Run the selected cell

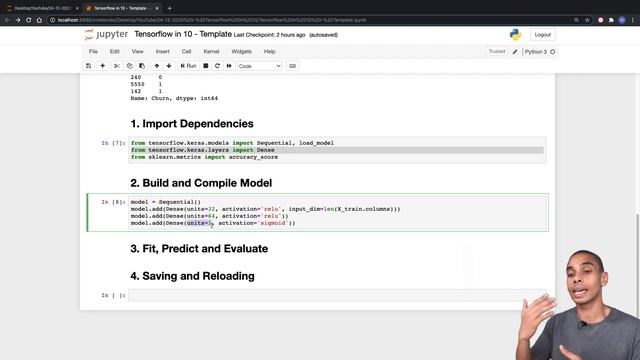coord(188,66)
